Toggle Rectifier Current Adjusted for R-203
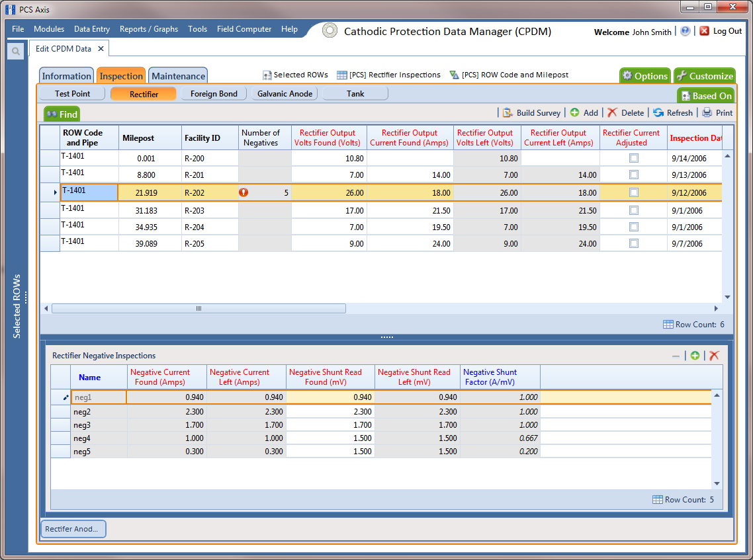 click(x=633, y=210)
